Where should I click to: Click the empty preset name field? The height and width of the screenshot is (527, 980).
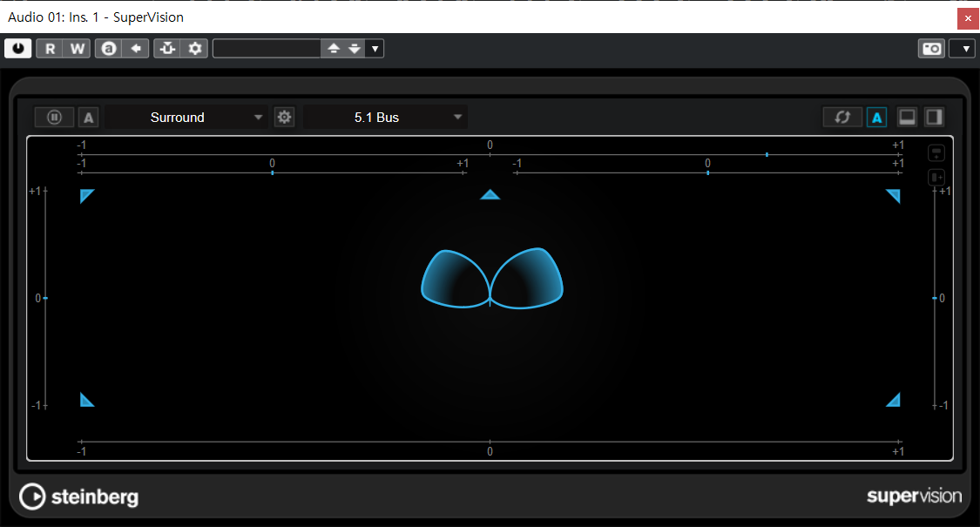267,49
